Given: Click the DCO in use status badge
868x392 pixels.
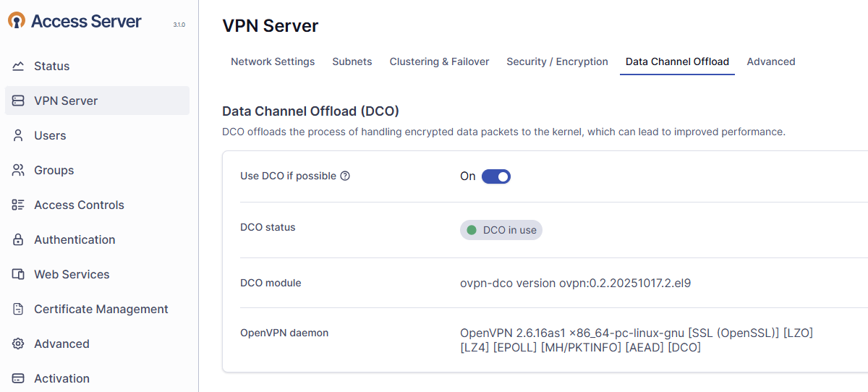Looking at the screenshot, I should coord(501,230).
